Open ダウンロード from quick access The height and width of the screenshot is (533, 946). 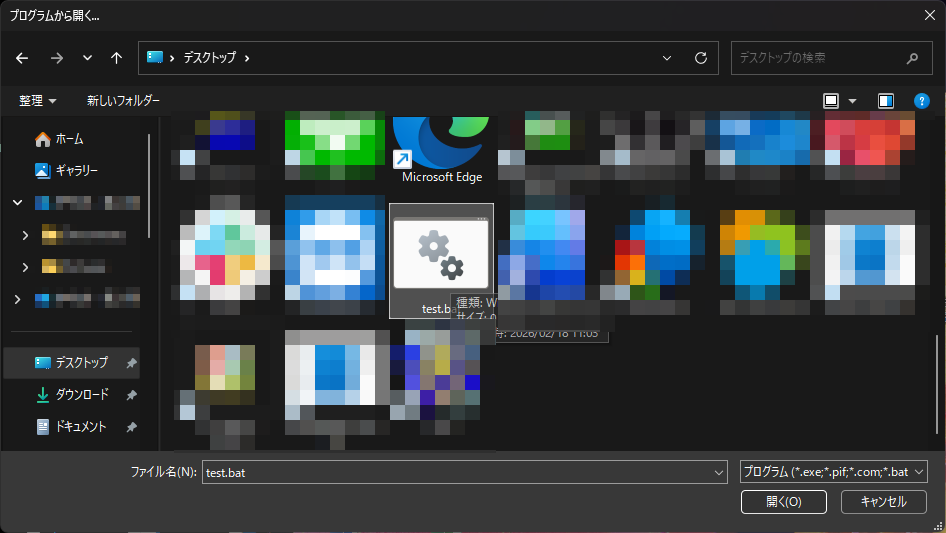(82, 395)
